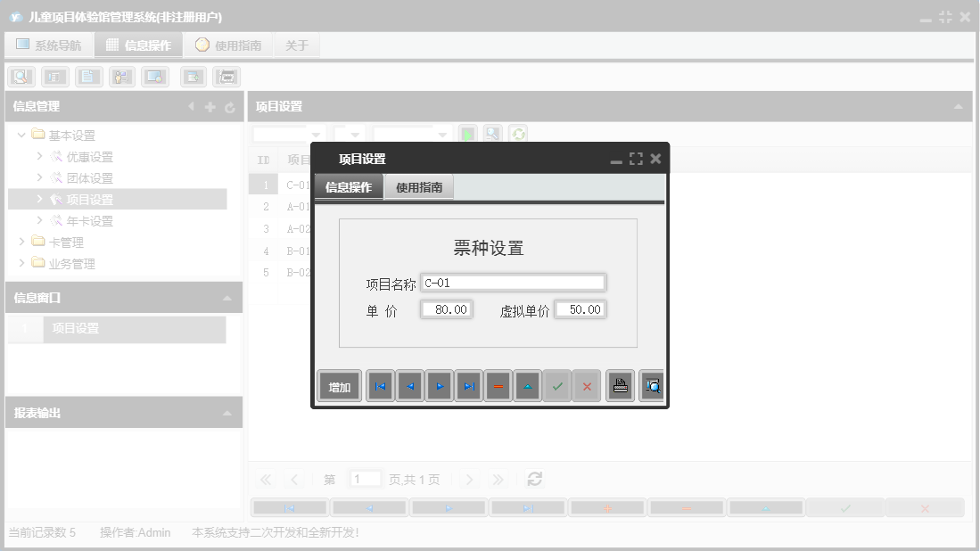Select the 系统导航 ribbon tab
980x551 pixels.
click(x=49, y=44)
